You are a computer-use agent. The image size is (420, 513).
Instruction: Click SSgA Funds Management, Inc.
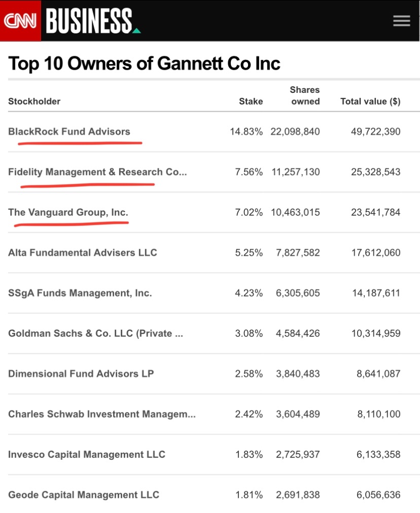pos(80,293)
